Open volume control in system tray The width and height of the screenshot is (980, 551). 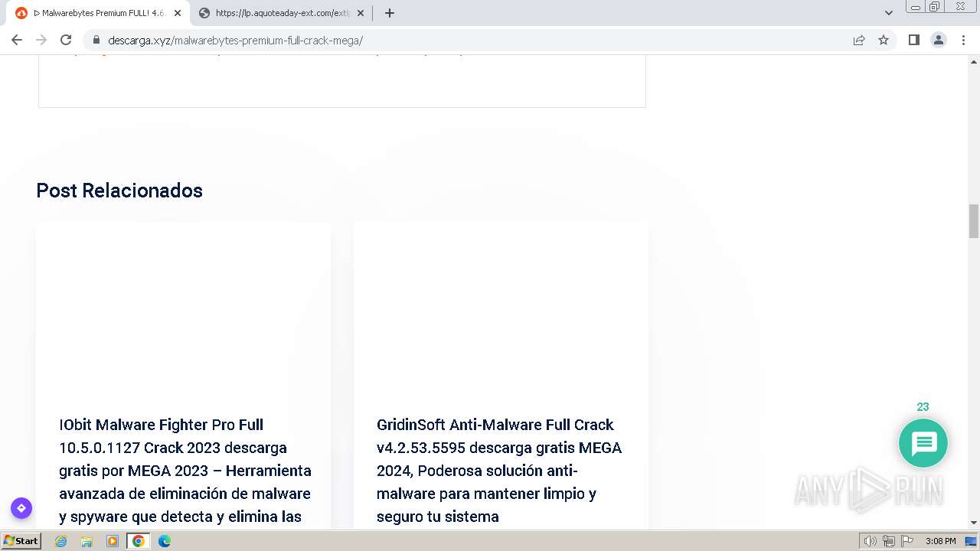tap(870, 541)
